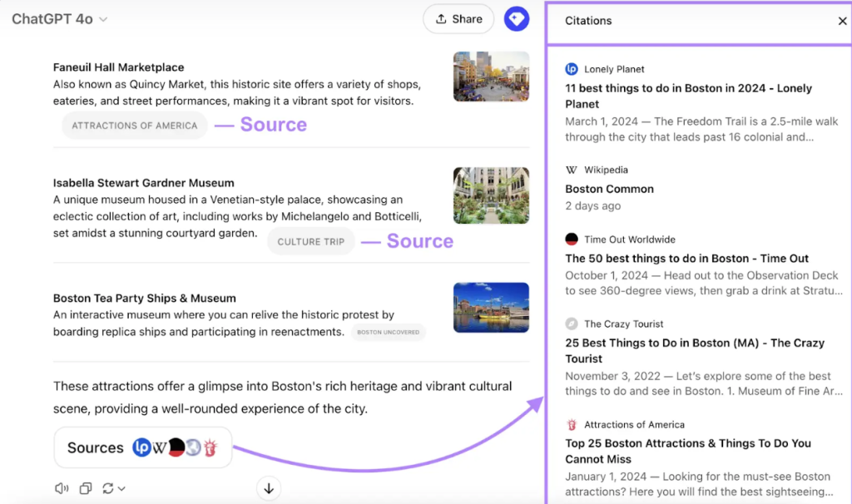This screenshot has width=852, height=504.
Task: Click The Crazy Tourist favicon
Action: pos(571,324)
